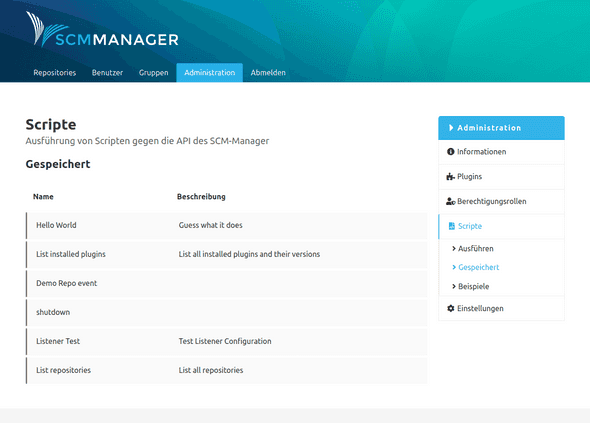Click the description 'Guess what it does'
Viewport: 590px width, 423px height.
[210, 225]
